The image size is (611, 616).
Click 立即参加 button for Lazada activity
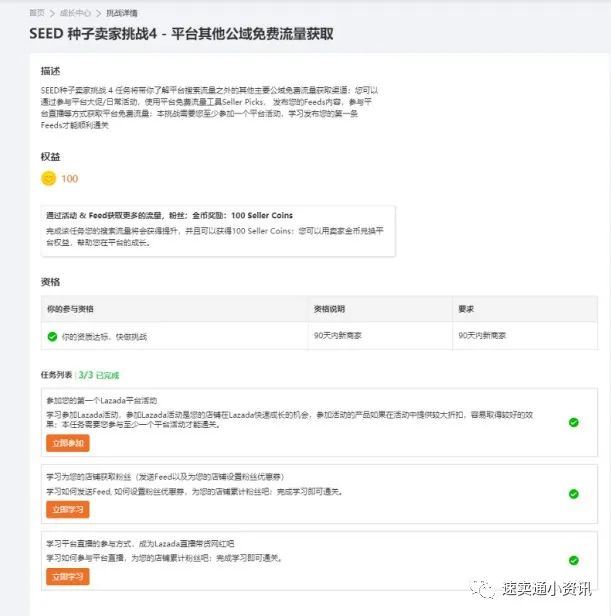click(x=68, y=443)
